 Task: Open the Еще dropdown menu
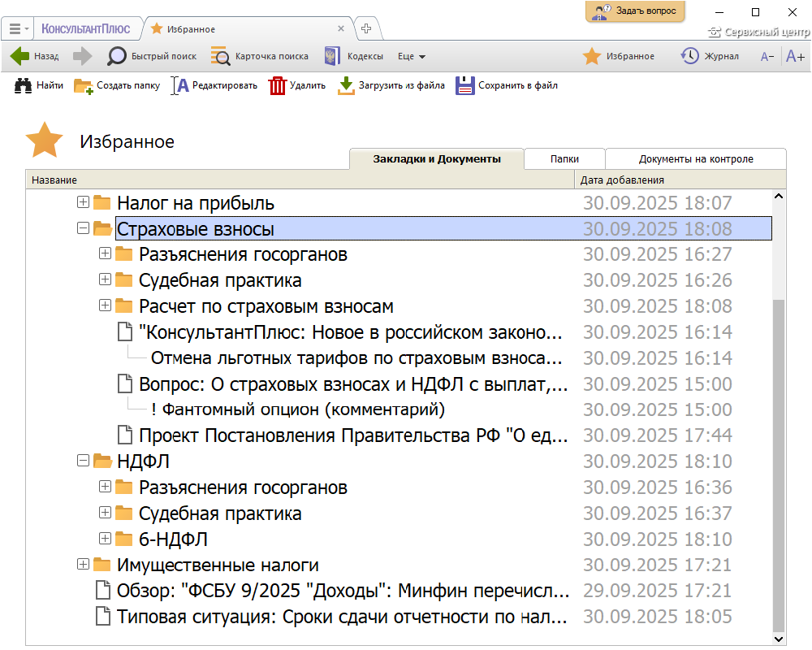click(x=412, y=56)
